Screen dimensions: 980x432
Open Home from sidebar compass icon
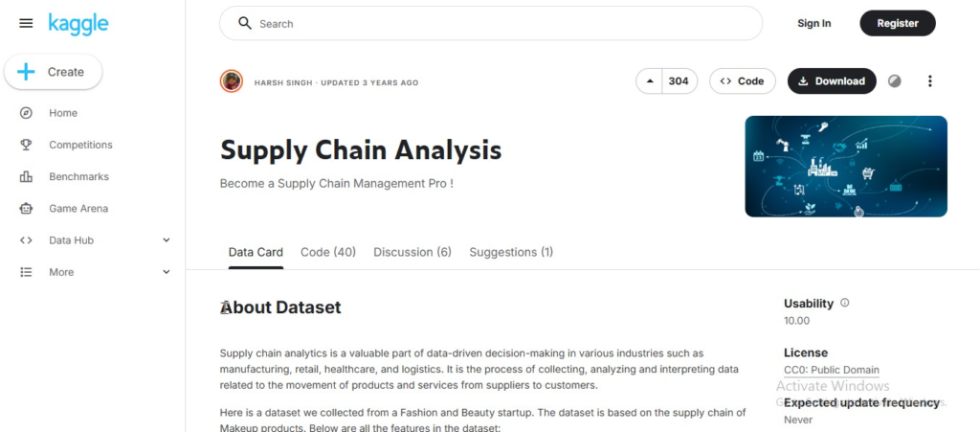pyautogui.click(x=27, y=113)
